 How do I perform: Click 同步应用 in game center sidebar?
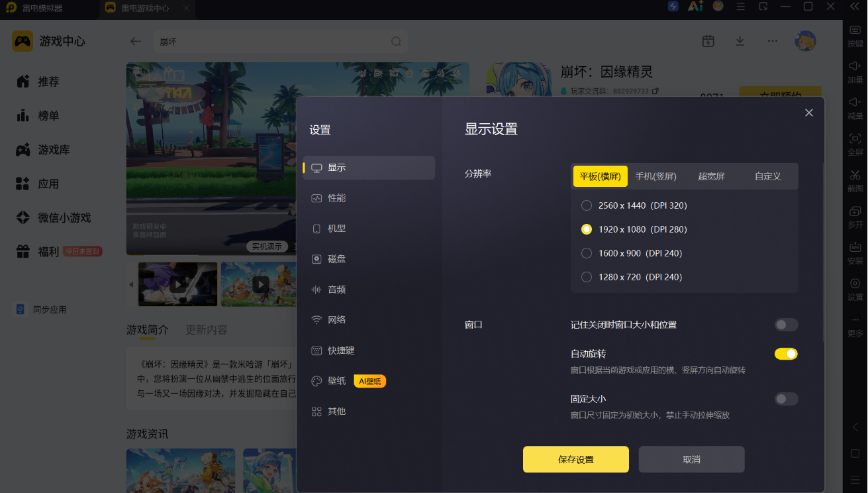click(x=41, y=309)
